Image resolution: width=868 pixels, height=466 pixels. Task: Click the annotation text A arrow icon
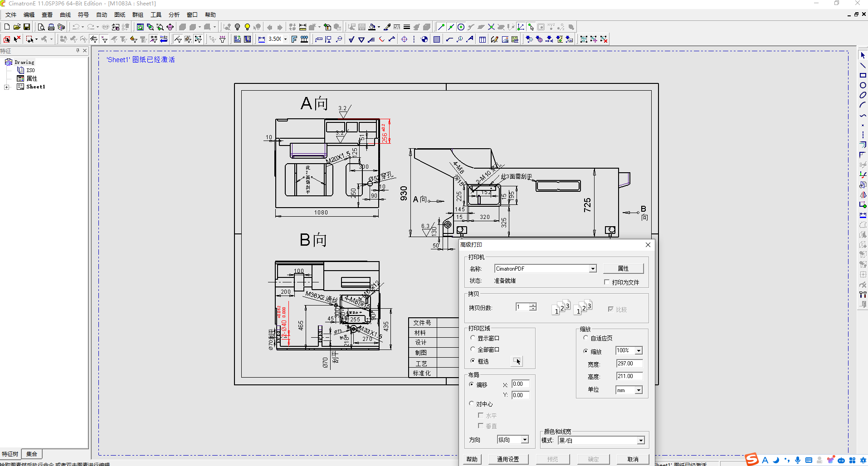point(470,39)
